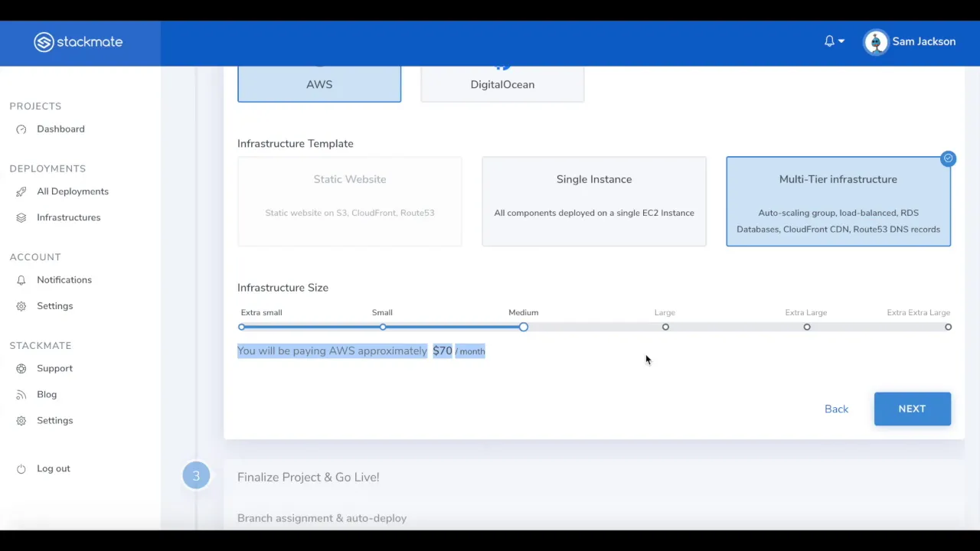Viewport: 980px width, 551px height.
Task: Set size to Large
Action: point(665,327)
